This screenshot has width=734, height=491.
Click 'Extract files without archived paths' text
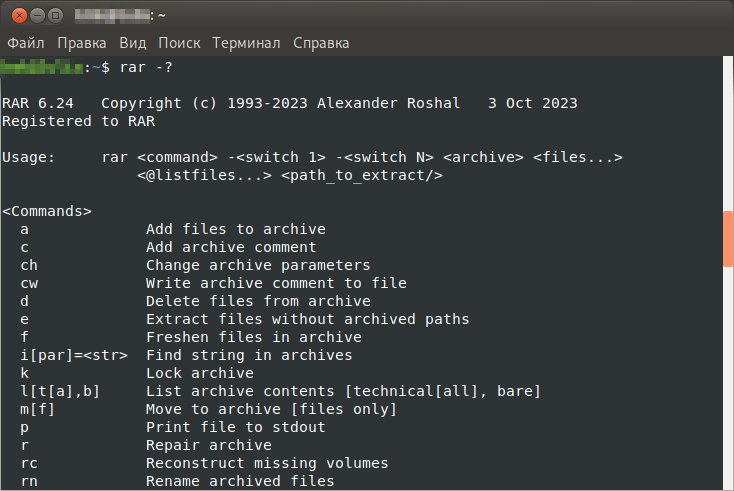[307, 319]
